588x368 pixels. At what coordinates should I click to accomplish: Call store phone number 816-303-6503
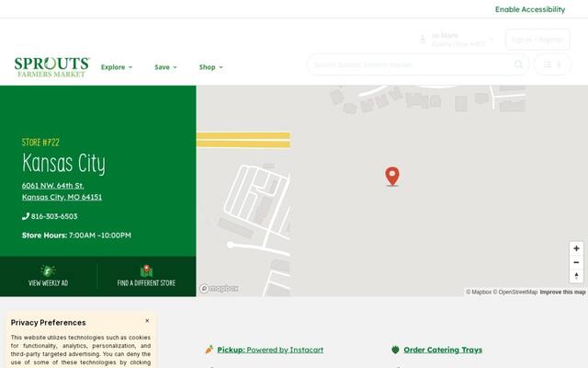pyautogui.click(x=54, y=216)
